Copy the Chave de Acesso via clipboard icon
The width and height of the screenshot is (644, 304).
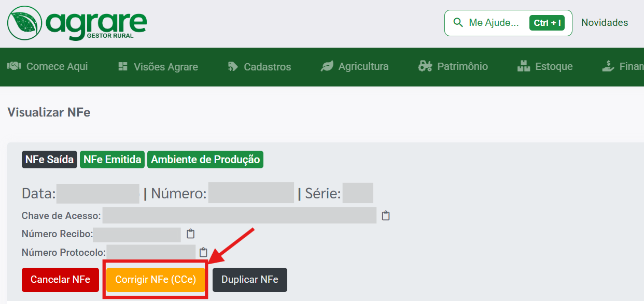(386, 215)
